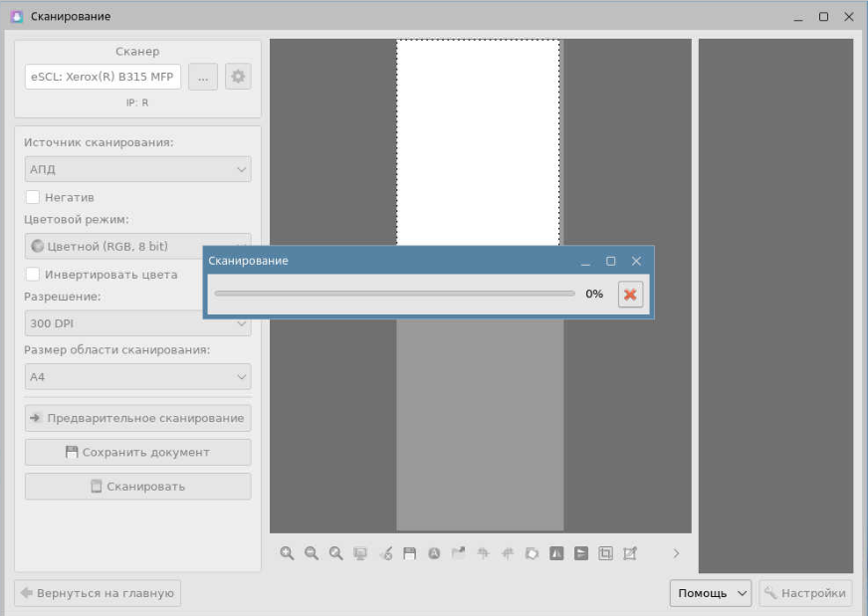Enable the Негатив checkbox
The width and height of the screenshot is (868, 616).
coord(33,197)
